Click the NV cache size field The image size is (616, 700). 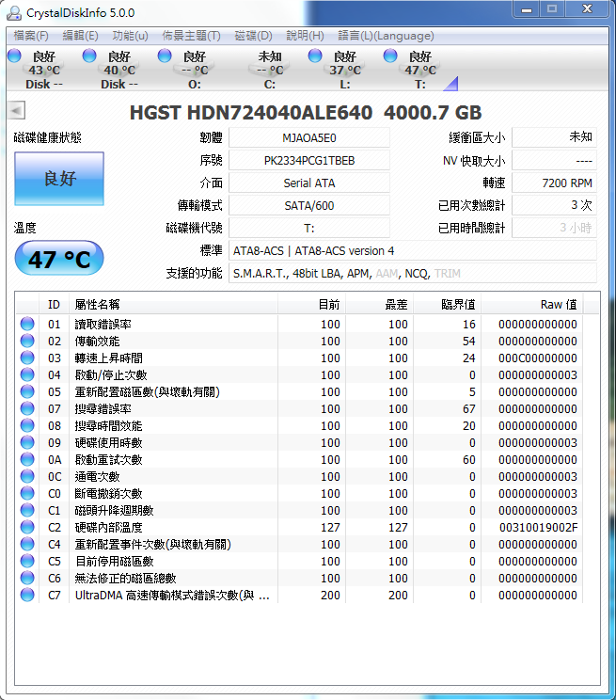(554, 160)
